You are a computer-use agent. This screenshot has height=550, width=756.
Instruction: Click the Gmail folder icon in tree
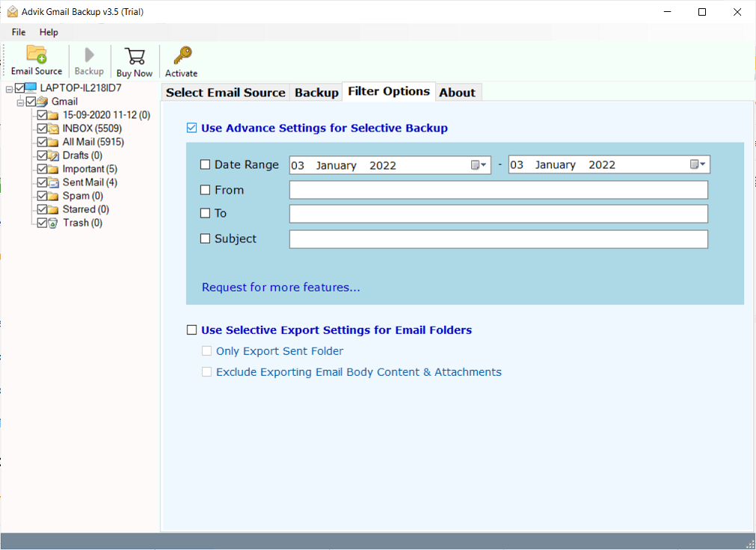43,102
